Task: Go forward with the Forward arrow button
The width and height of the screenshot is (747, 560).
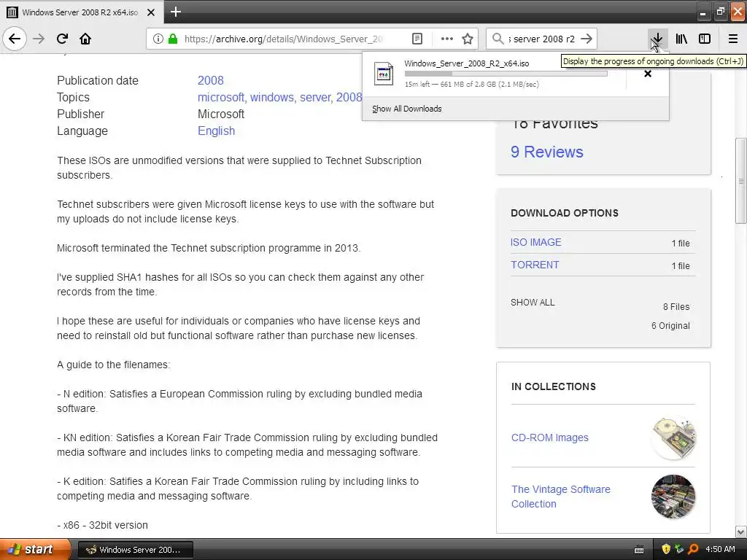Action: [39, 39]
